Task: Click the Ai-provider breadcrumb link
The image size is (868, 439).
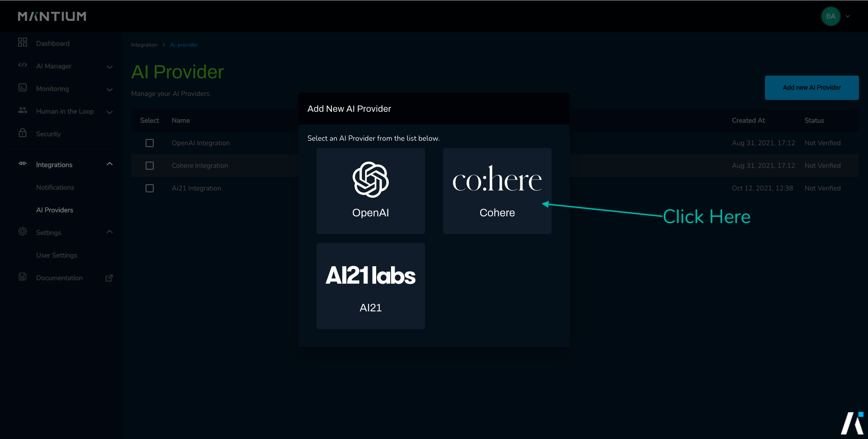Action: pyautogui.click(x=184, y=45)
